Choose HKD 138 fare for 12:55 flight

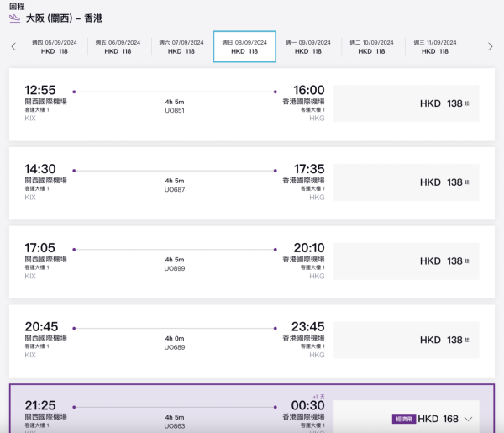407,103
